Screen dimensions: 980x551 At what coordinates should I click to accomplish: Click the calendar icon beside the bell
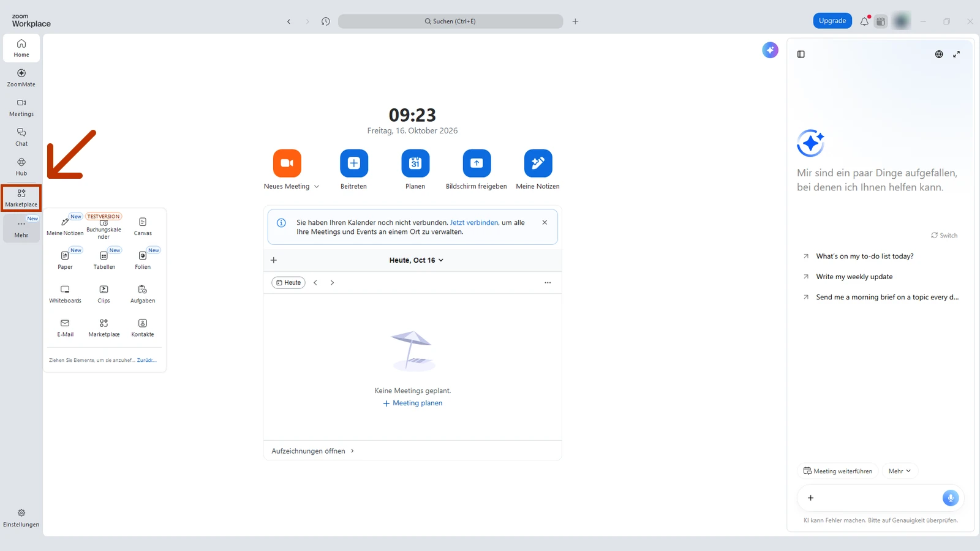881,21
